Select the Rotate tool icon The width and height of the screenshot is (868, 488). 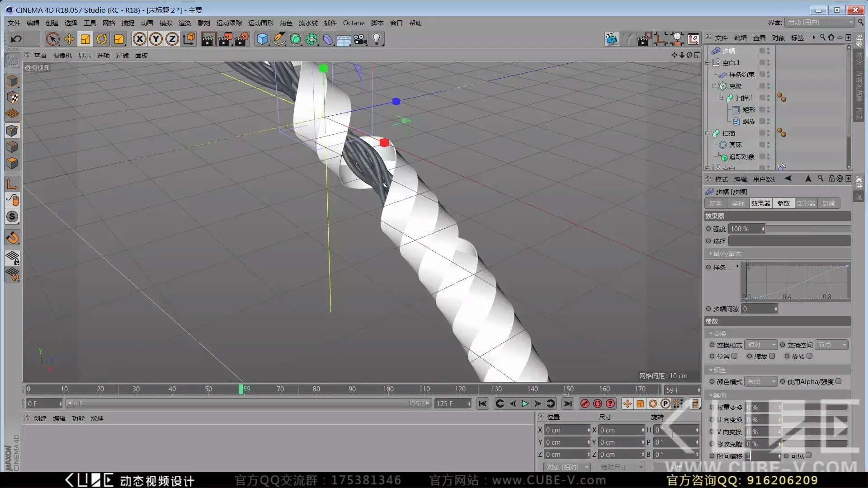tap(102, 39)
